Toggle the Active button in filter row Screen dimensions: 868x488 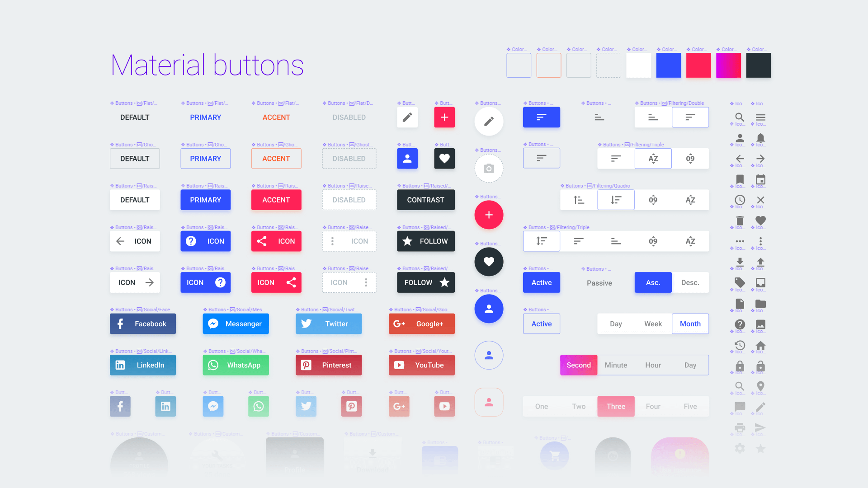click(x=541, y=282)
